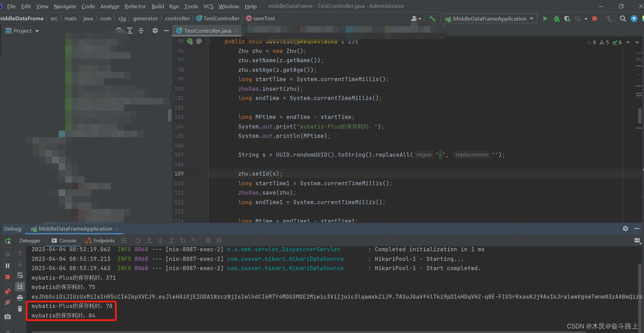Click Step Out in debugger toolbar

[x=172, y=240]
